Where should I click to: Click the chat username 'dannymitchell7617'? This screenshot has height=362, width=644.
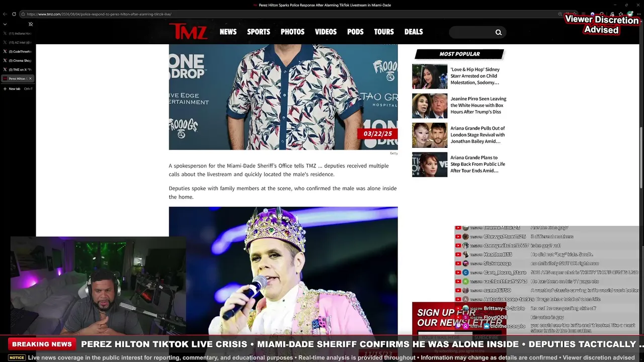pyautogui.click(x=506, y=246)
